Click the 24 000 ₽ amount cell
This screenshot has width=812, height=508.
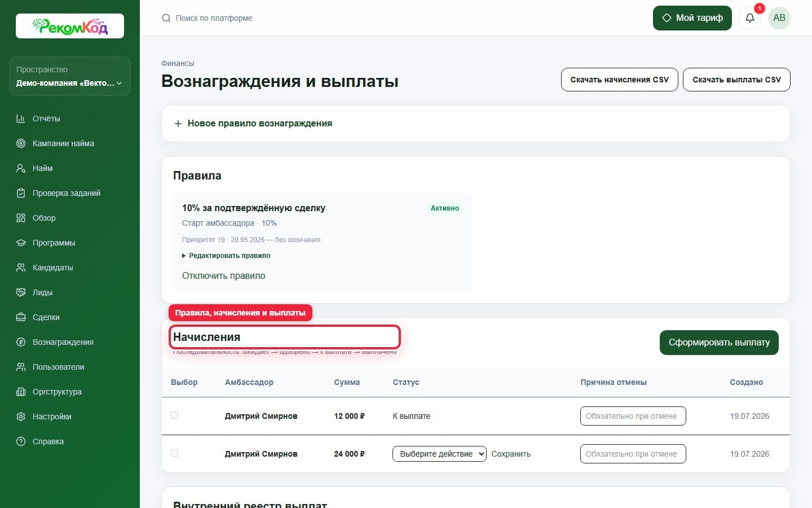click(350, 454)
